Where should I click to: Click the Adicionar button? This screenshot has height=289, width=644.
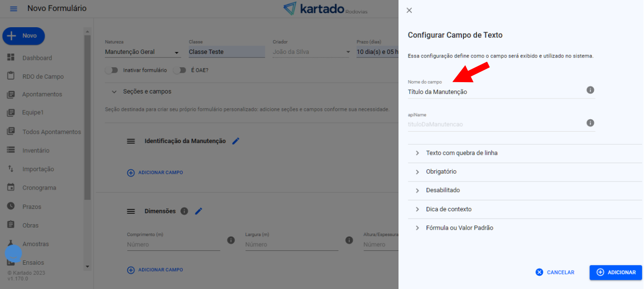tap(615, 272)
